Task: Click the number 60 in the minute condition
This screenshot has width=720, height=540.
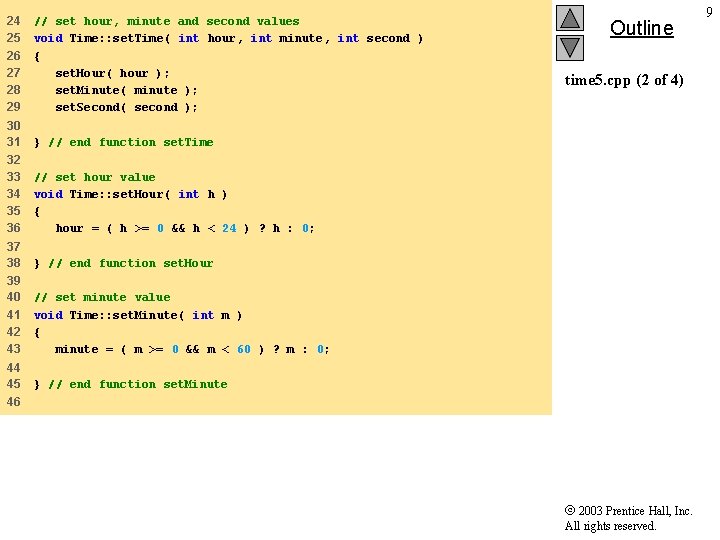Action: pyautogui.click(x=244, y=349)
